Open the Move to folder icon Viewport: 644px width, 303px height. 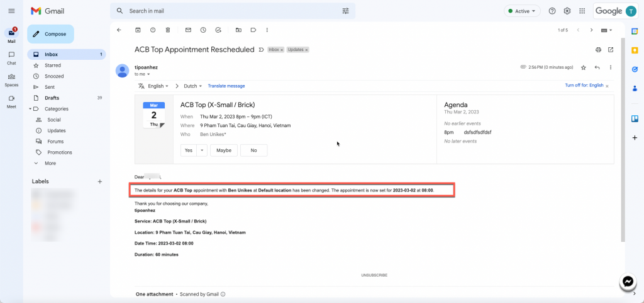(x=238, y=30)
